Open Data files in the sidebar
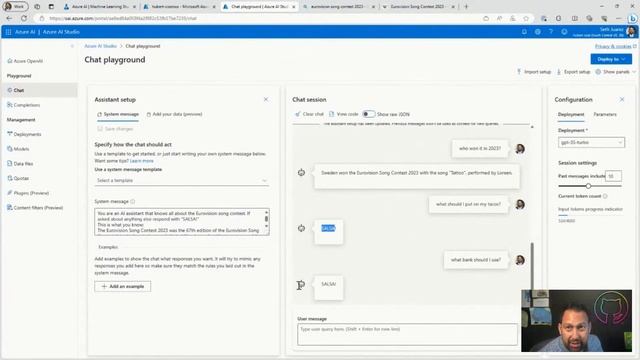640x360 pixels. [x=20, y=164]
